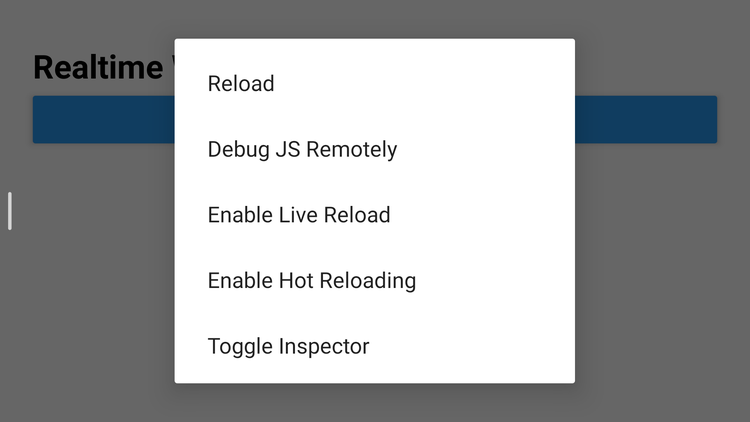Dismiss the menu by clicking dimmed area below dialog
The height and width of the screenshot is (422, 750).
[375, 403]
